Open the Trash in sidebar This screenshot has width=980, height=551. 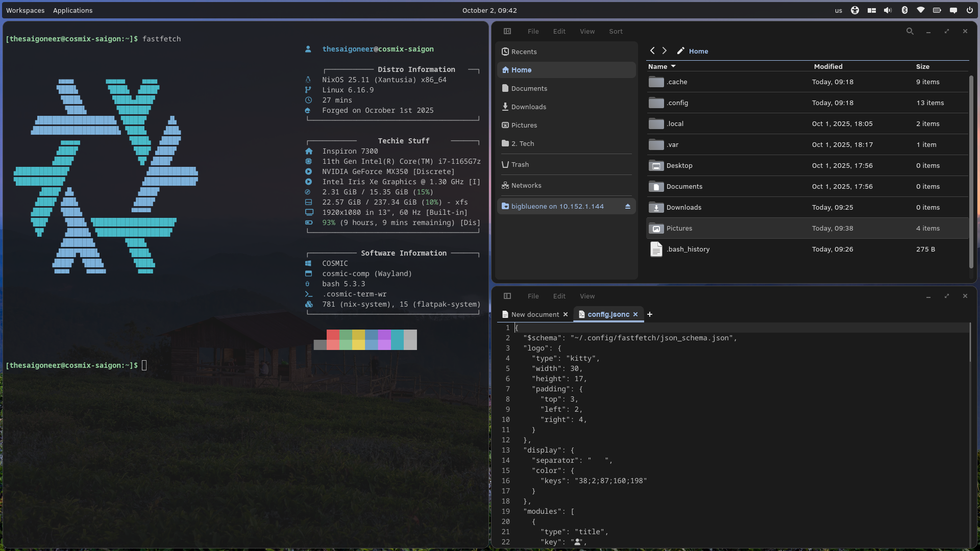click(520, 164)
